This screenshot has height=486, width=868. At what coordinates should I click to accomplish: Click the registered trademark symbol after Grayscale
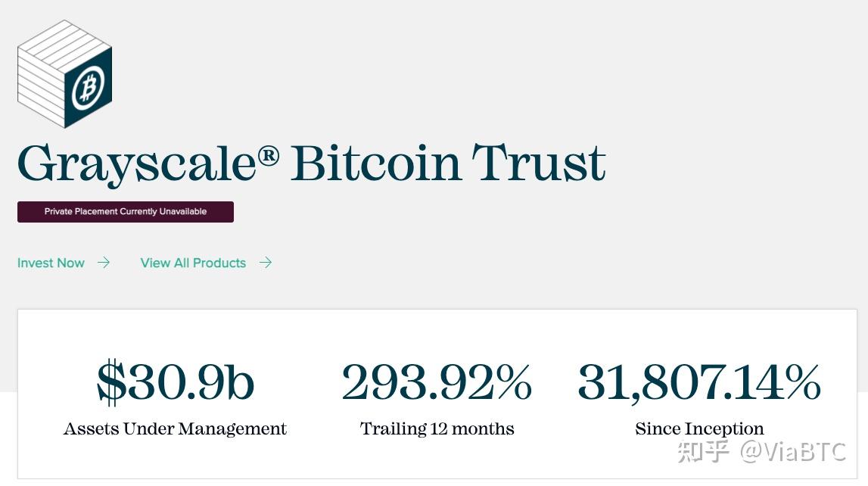268,156
